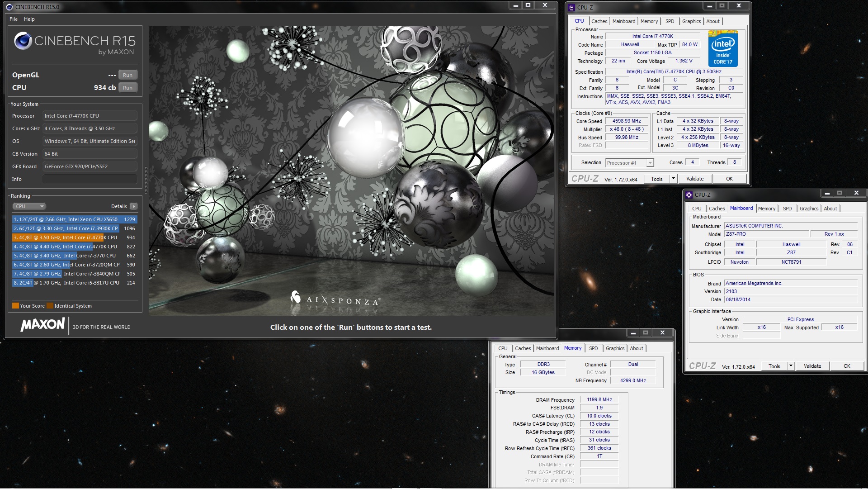This screenshot has width=868, height=489.
Task: Switch to Mainboard tab in top CPU-Z window
Action: (x=624, y=21)
